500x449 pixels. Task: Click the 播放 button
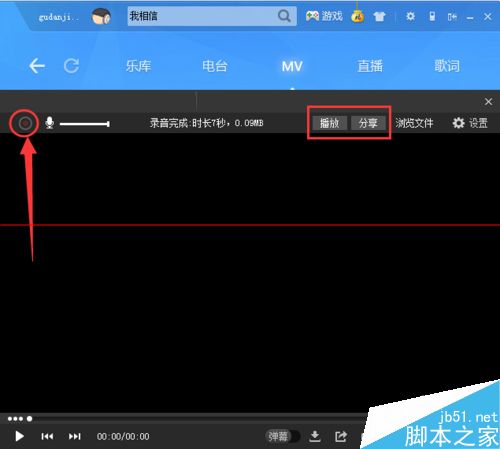click(329, 123)
